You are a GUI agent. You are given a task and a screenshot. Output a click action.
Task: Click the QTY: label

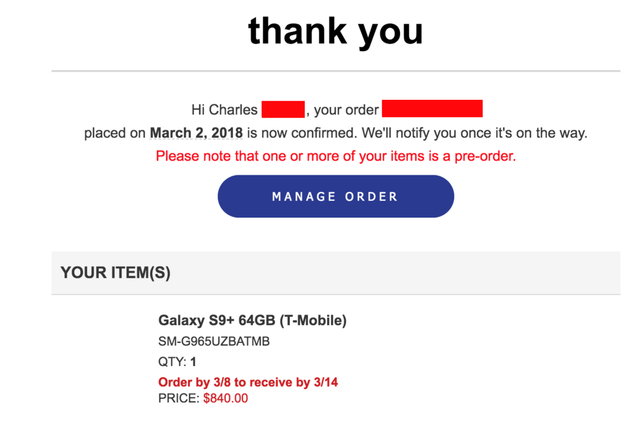172,361
